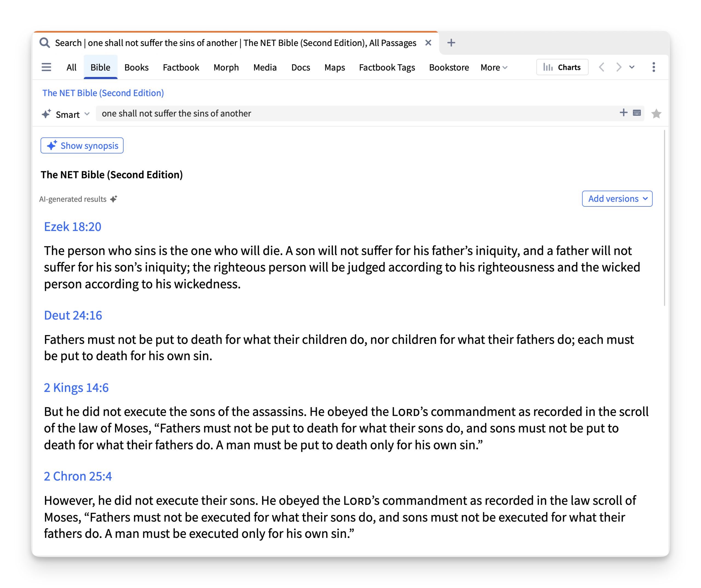Open the Media search tab
This screenshot has height=588, width=701.
(x=265, y=67)
